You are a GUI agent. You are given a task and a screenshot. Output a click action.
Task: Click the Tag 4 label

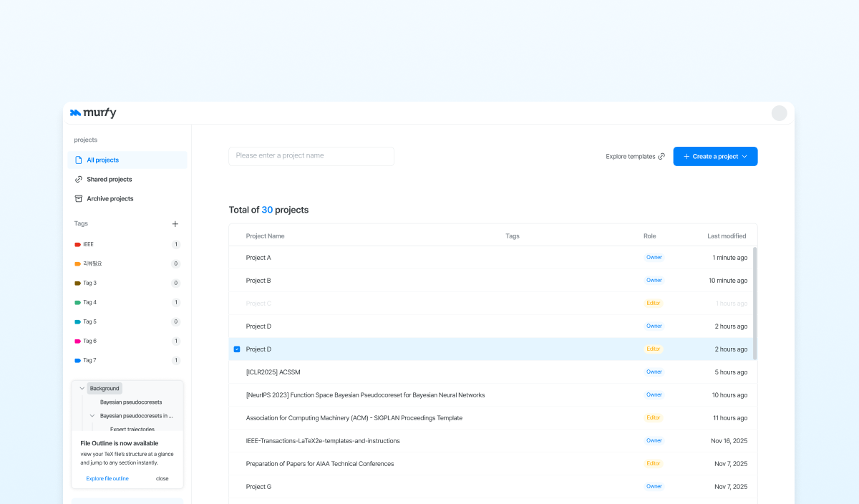[89, 303]
